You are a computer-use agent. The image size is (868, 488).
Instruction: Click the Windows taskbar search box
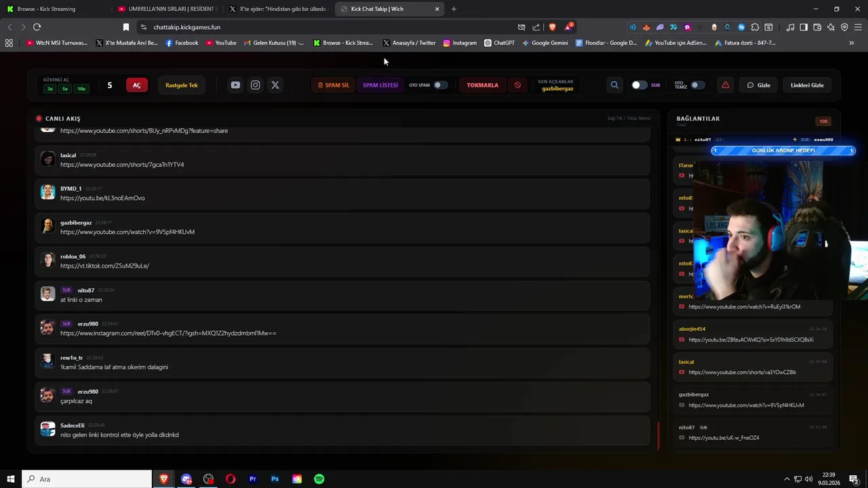click(x=87, y=479)
